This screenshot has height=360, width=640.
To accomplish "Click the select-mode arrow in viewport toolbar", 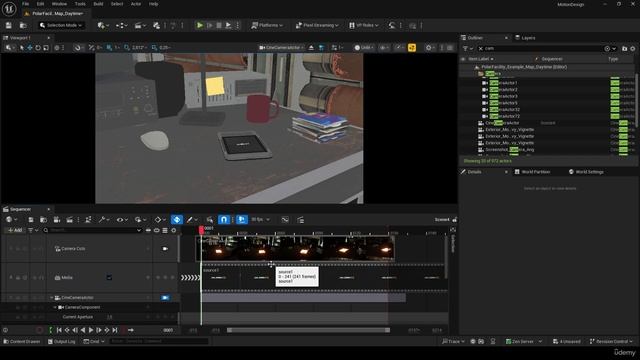I will point(22,48).
